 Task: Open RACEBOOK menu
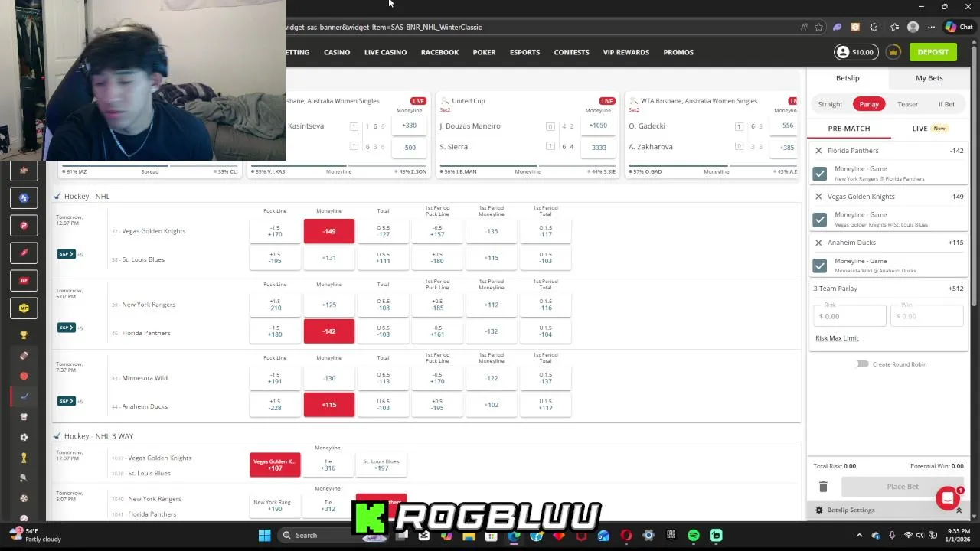pos(439,52)
